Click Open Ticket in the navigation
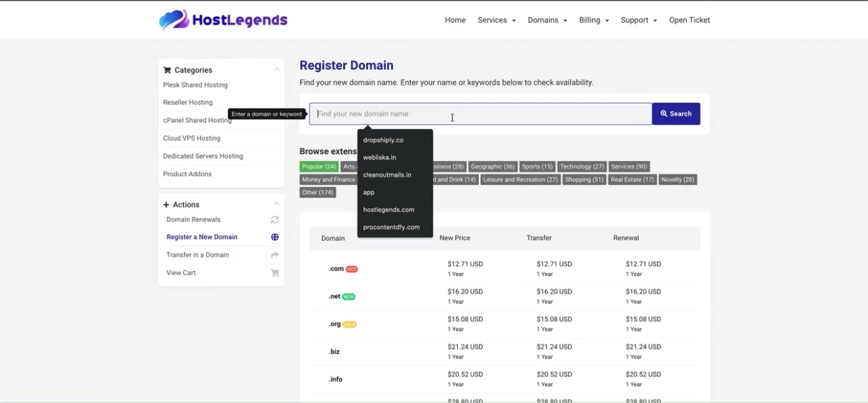868x403 pixels. click(x=689, y=20)
